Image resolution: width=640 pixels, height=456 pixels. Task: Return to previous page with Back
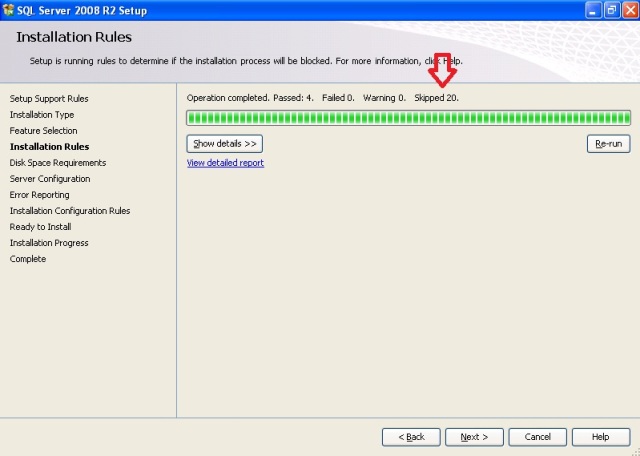pos(411,437)
